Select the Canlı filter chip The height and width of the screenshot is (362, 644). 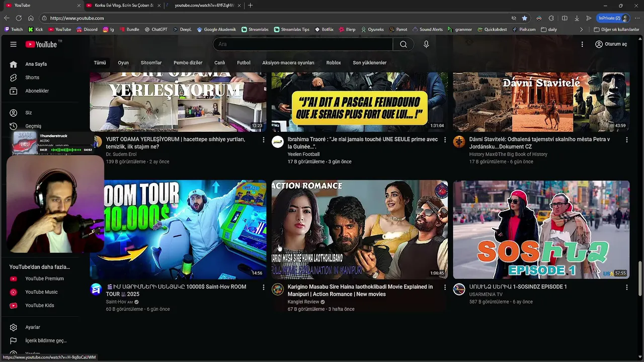(220, 63)
